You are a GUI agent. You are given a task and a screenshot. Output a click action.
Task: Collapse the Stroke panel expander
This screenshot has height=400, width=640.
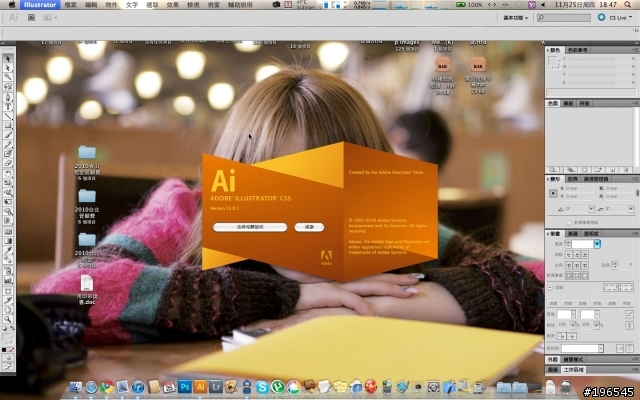tap(549, 233)
